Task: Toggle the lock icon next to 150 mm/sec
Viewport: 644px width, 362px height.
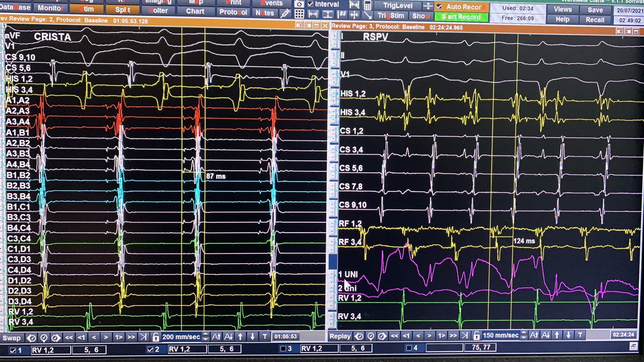Action: coord(476,336)
